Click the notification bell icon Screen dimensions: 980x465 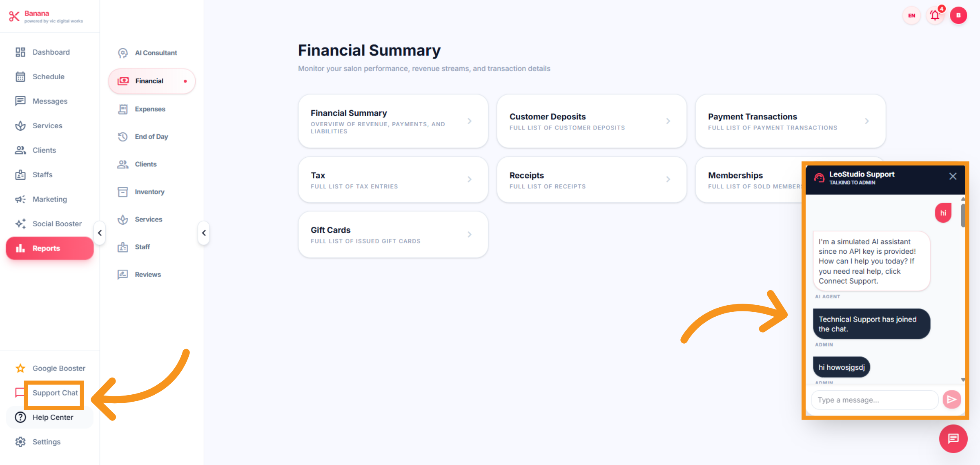click(x=935, y=16)
